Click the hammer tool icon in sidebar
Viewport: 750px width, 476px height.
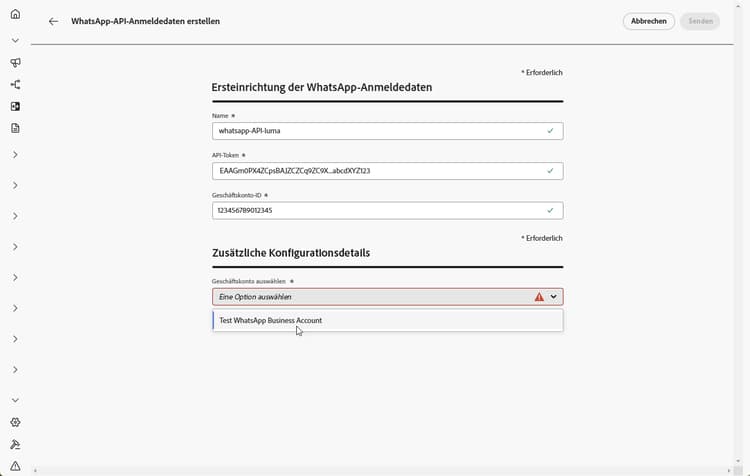tap(15, 444)
